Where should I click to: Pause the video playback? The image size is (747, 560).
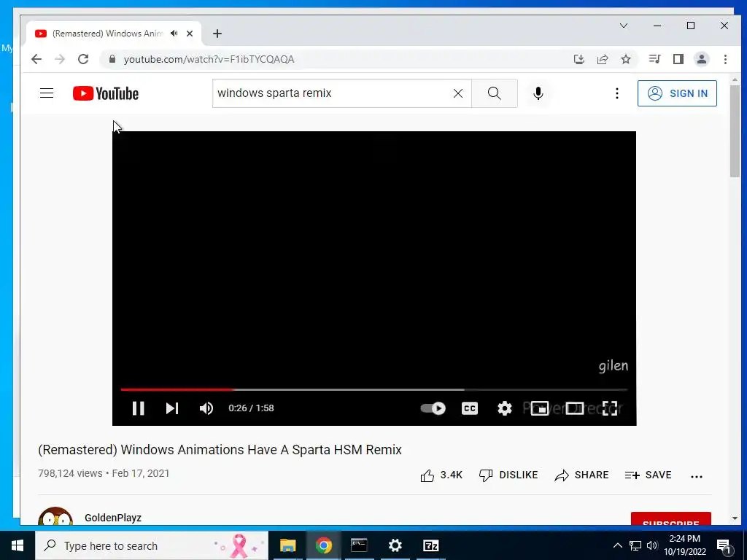138,408
